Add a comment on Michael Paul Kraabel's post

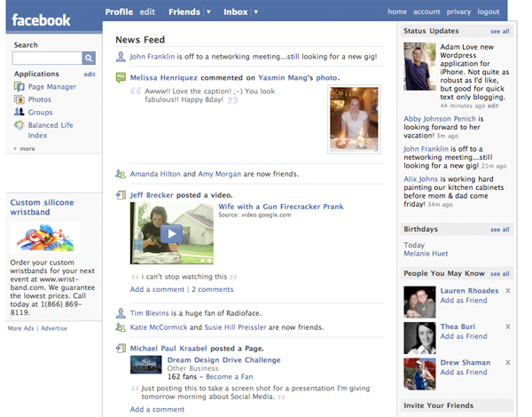pos(157,409)
